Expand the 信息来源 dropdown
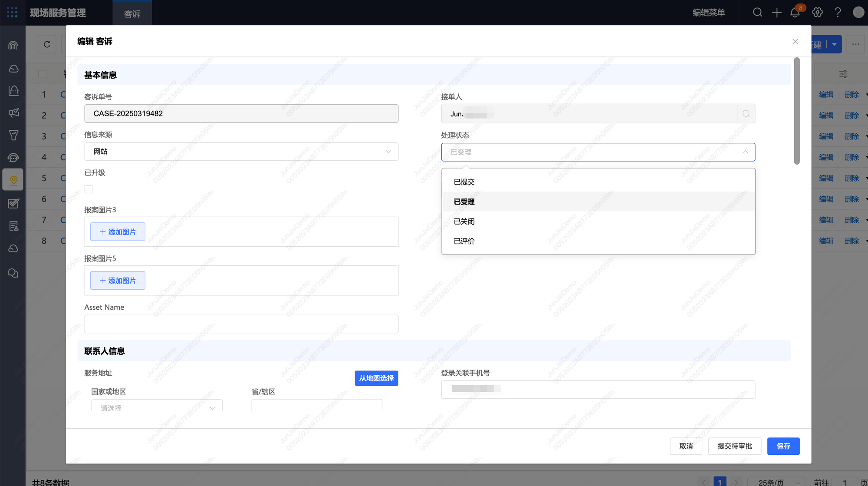 [241, 152]
